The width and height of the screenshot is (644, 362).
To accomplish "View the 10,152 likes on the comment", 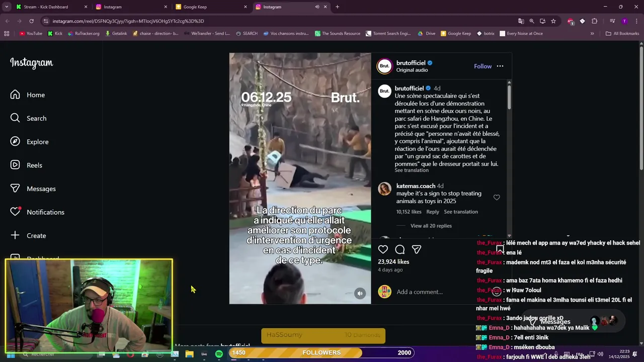I will point(409,212).
